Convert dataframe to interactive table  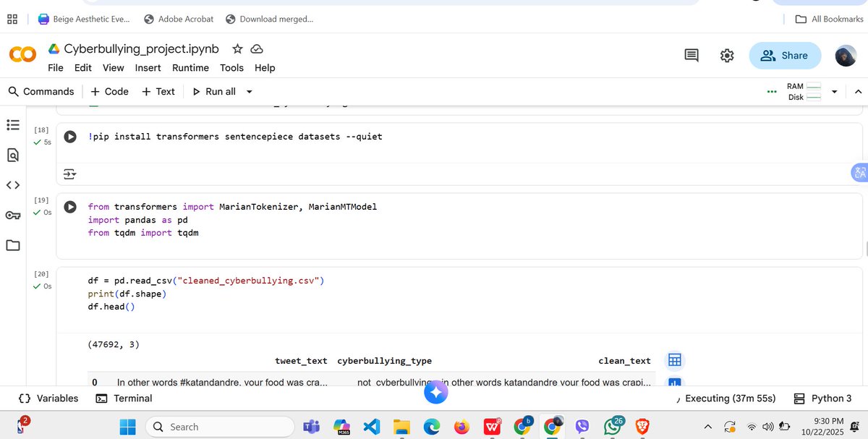click(x=675, y=360)
